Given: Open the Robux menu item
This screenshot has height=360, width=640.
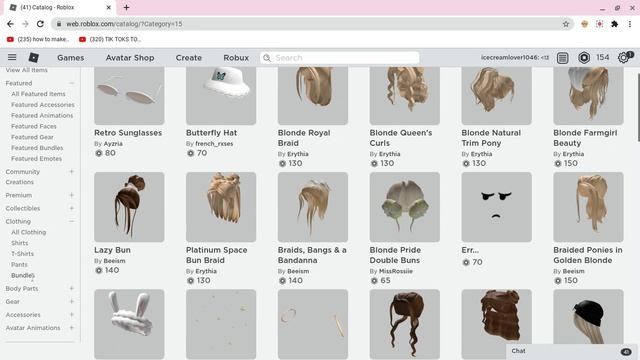Looking at the screenshot, I should coord(236,58).
